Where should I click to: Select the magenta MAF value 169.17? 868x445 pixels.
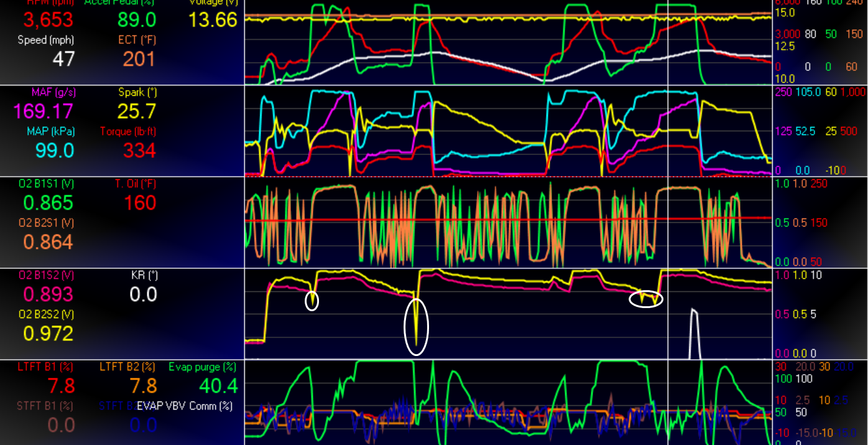tap(44, 111)
